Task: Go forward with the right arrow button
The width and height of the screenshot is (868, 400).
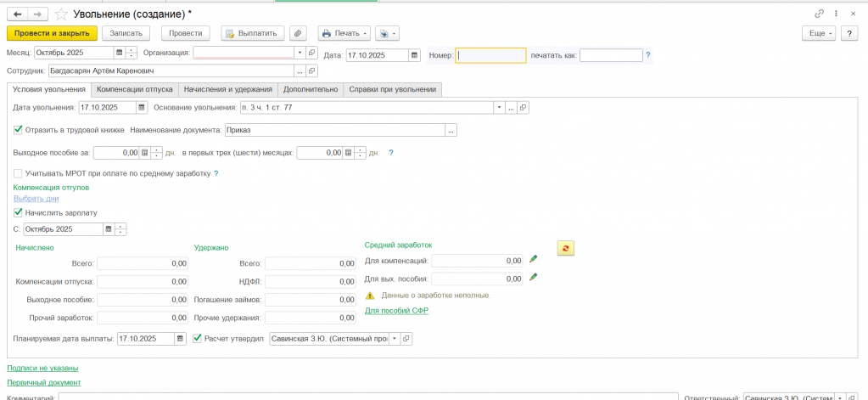Action: click(37, 14)
